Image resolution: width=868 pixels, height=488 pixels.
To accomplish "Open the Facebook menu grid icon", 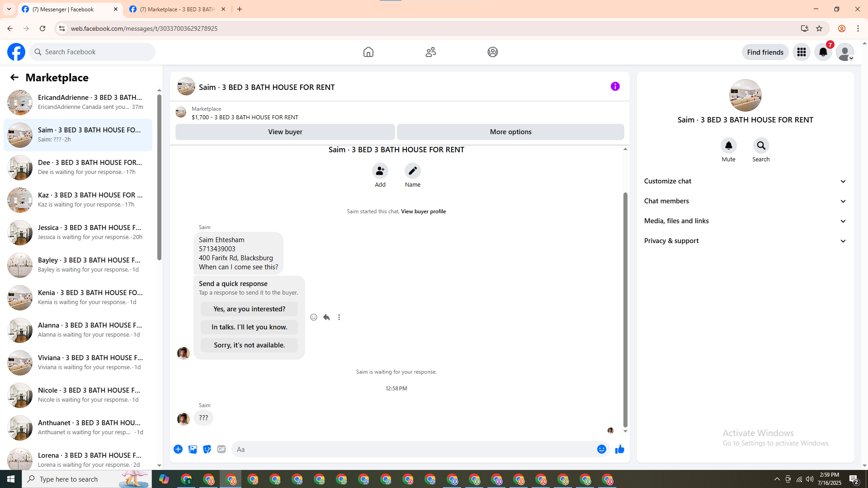I will (x=802, y=52).
